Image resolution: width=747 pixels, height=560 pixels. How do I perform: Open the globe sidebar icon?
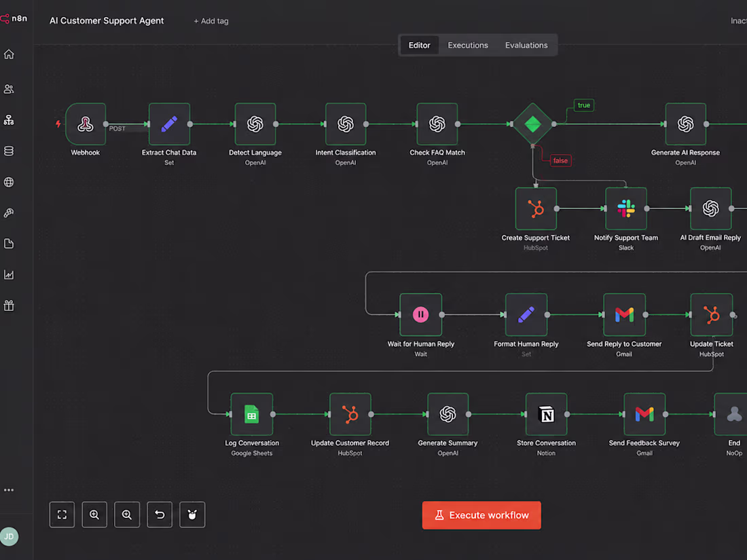(9, 182)
